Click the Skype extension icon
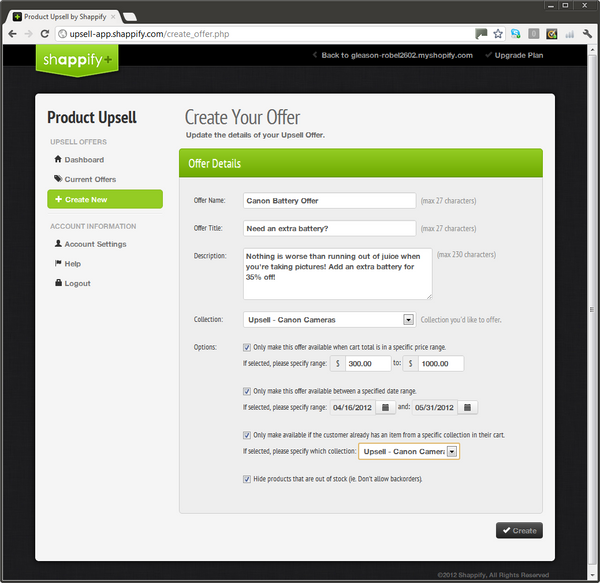This screenshot has width=600, height=583. [x=515, y=34]
